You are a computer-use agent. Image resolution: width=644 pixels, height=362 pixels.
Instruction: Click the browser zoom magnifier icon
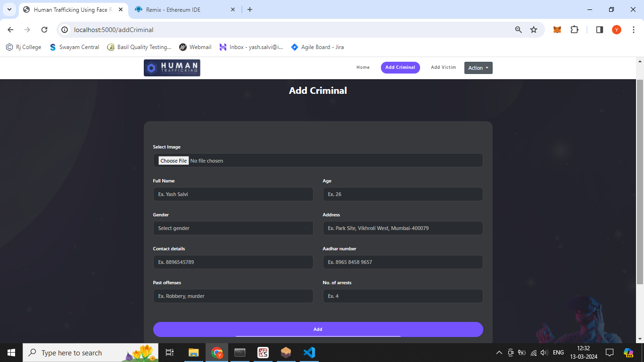tap(519, 30)
